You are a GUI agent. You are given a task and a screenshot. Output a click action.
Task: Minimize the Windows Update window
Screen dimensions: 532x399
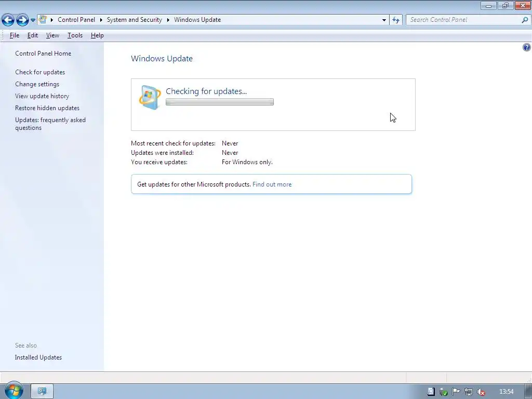488,5
